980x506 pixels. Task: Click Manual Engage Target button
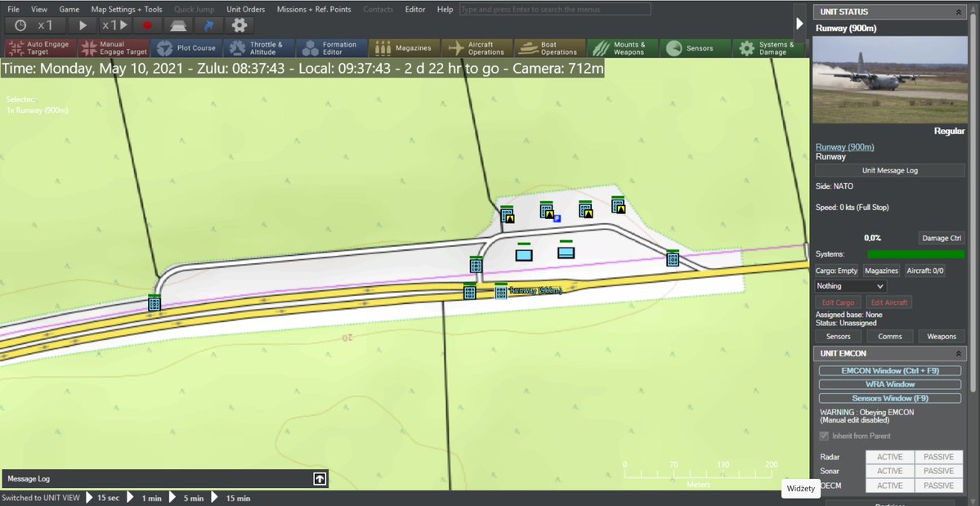114,48
